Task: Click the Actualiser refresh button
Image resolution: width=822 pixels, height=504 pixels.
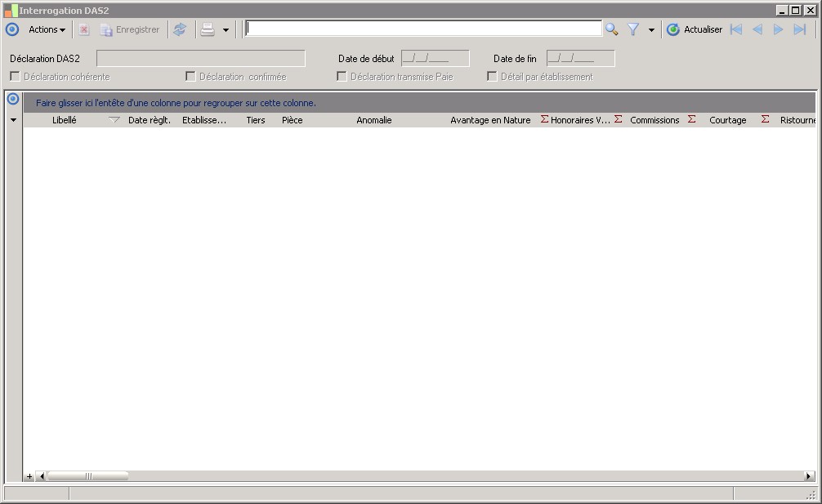Action: click(695, 30)
